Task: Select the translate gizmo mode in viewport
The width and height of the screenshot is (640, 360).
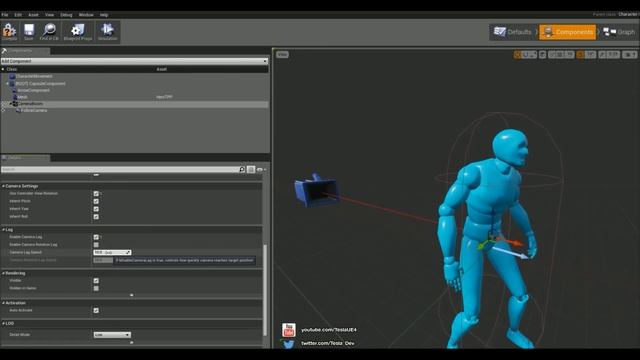Action: [x=517, y=55]
